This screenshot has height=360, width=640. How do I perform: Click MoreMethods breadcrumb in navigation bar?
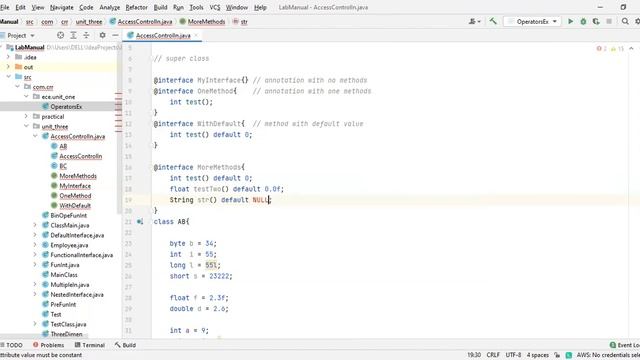(x=202, y=22)
